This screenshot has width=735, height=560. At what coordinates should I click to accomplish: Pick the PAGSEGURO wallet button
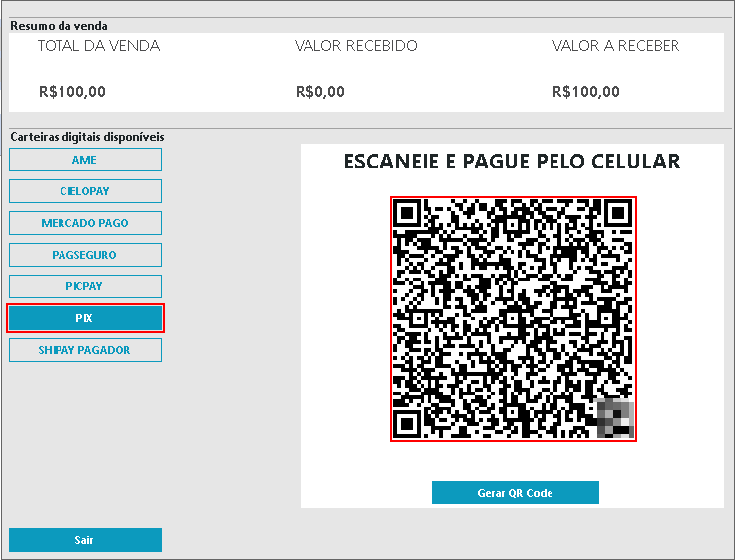85,255
